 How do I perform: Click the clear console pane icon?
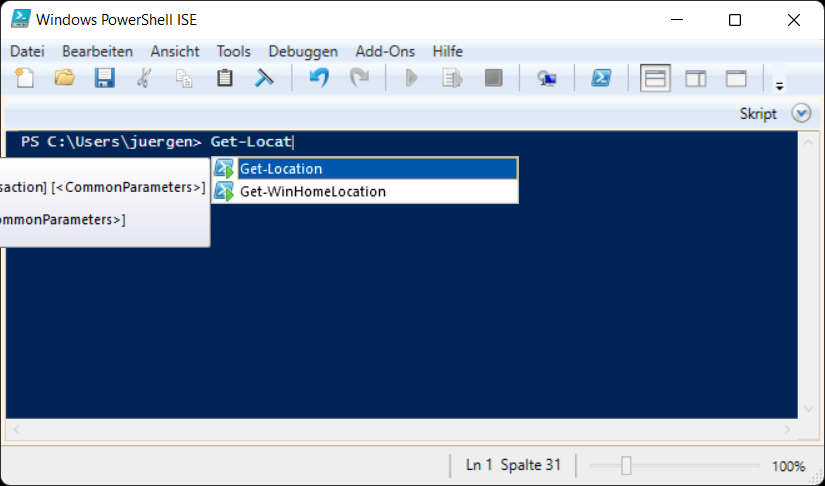tap(264, 78)
